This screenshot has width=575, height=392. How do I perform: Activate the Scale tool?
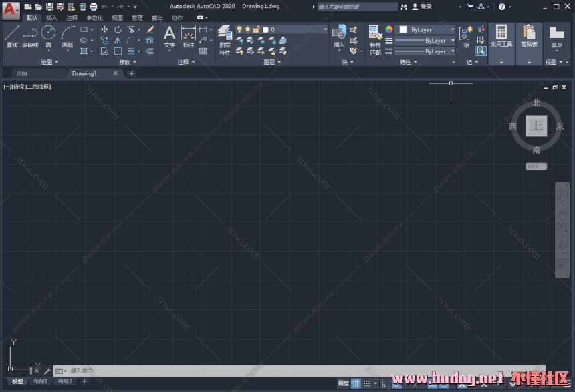coord(118,51)
